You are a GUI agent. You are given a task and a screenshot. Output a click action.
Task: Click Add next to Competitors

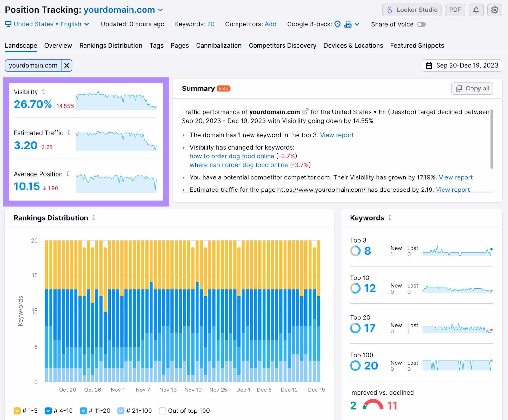270,24
